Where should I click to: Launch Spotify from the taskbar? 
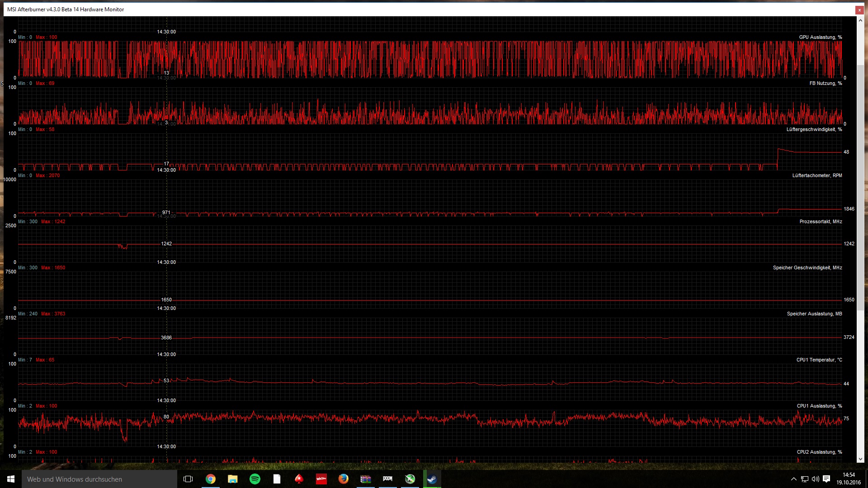pos(255,479)
